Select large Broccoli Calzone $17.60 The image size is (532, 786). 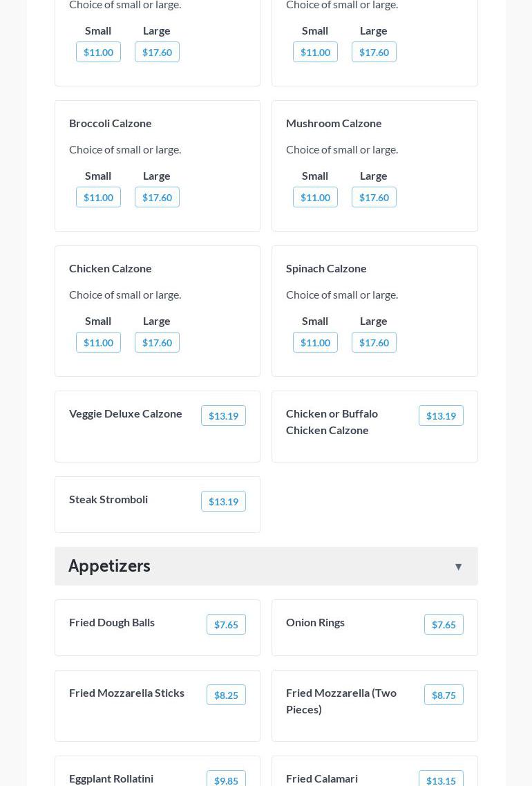pos(157,198)
